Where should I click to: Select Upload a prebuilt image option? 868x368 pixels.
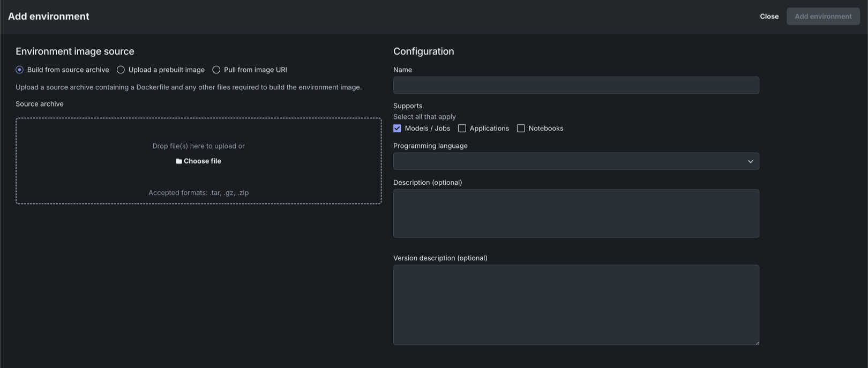121,70
